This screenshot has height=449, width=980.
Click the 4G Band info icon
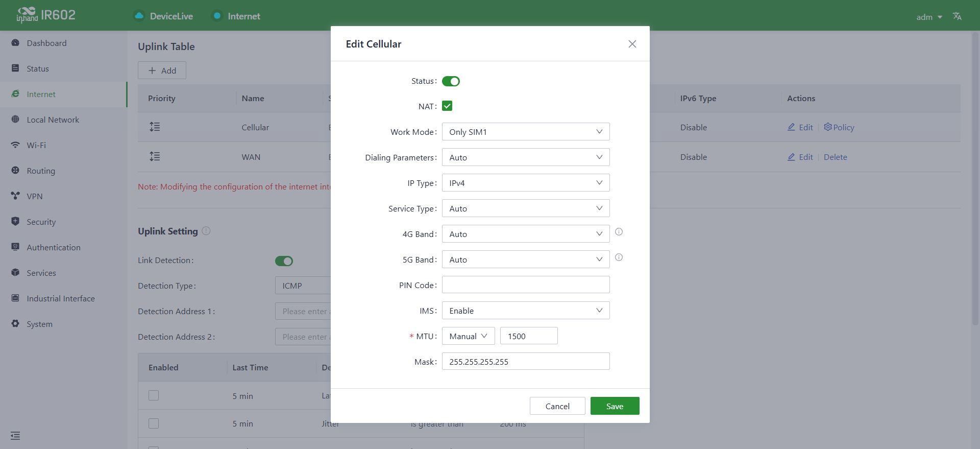619,232
